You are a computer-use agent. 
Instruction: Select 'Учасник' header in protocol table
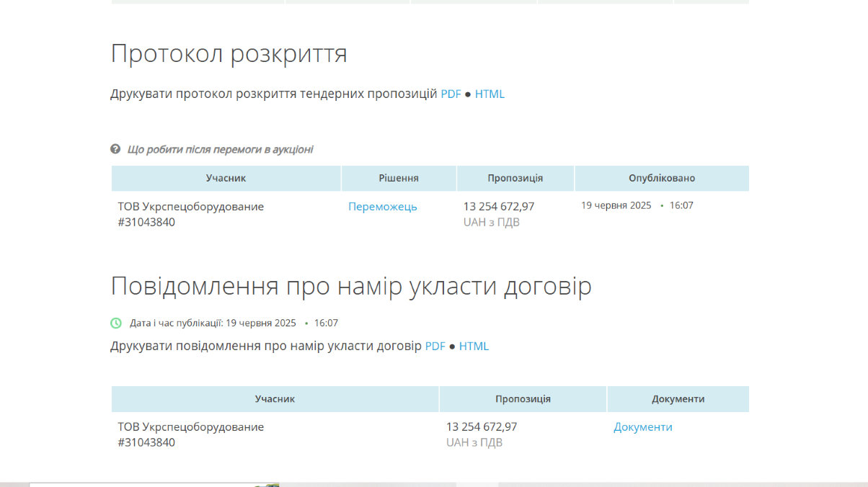pos(226,178)
